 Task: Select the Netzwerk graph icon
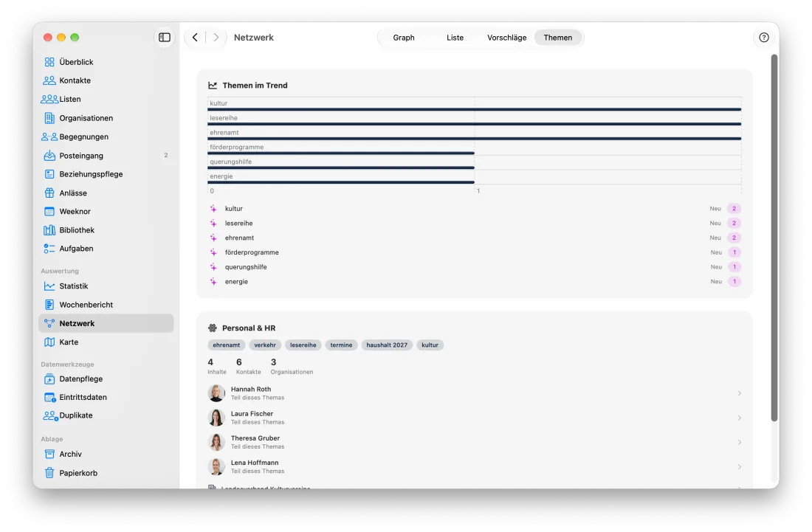(49, 323)
